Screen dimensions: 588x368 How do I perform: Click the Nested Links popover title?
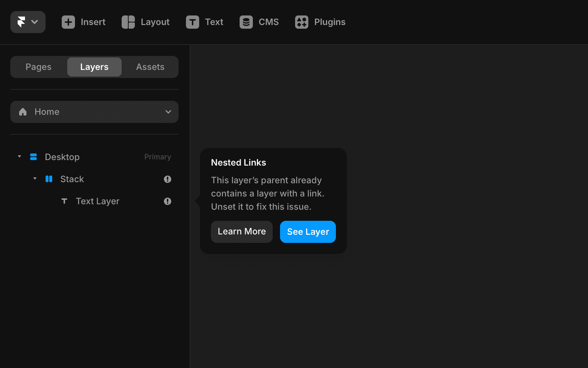click(x=239, y=163)
